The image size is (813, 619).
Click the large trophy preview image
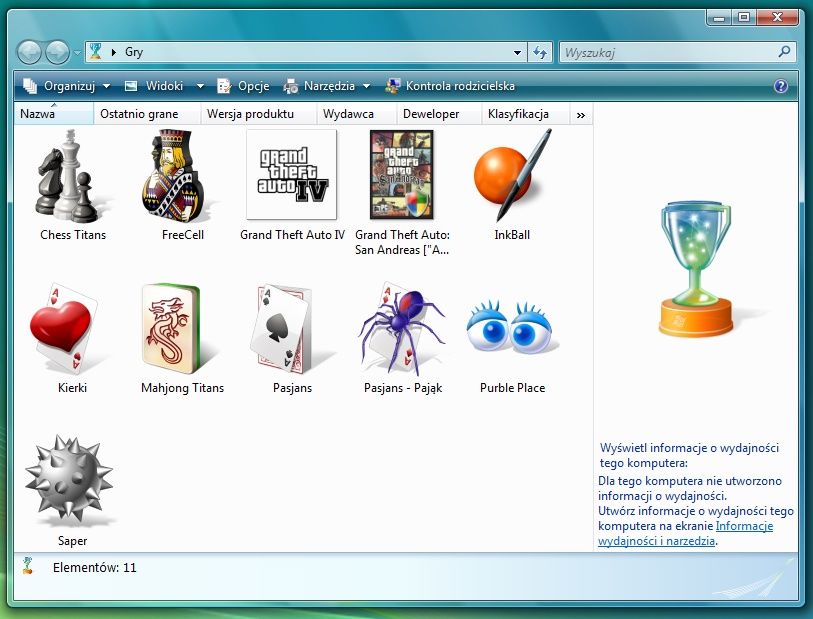pos(697,269)
